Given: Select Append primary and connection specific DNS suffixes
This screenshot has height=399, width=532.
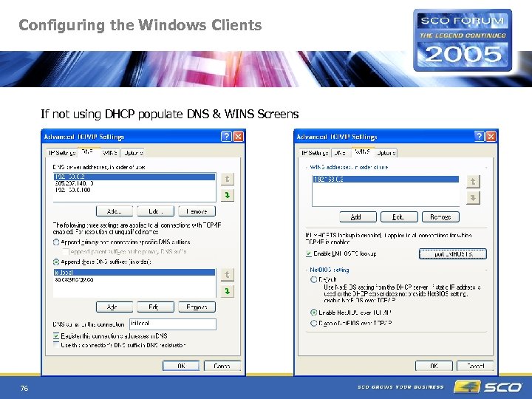Looking at the screenshot, I should (56, 242).
